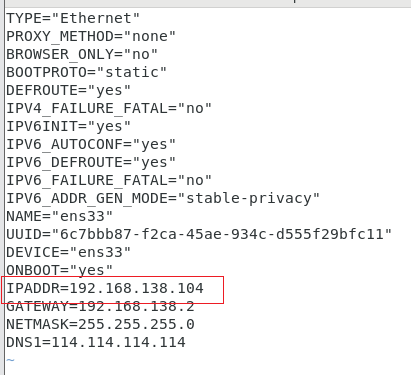Click the ONBOOT="yes" line
The image size is (411, 375).
click(60, 270)
